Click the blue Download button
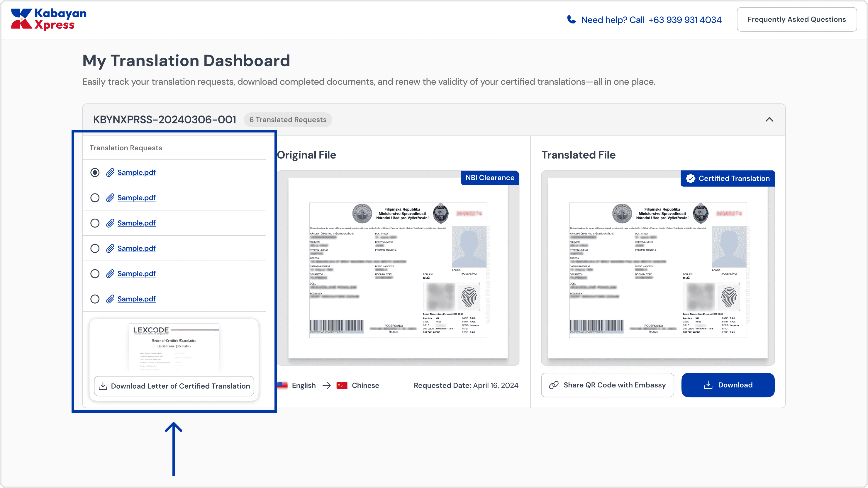868x488 pixels. 728,385
